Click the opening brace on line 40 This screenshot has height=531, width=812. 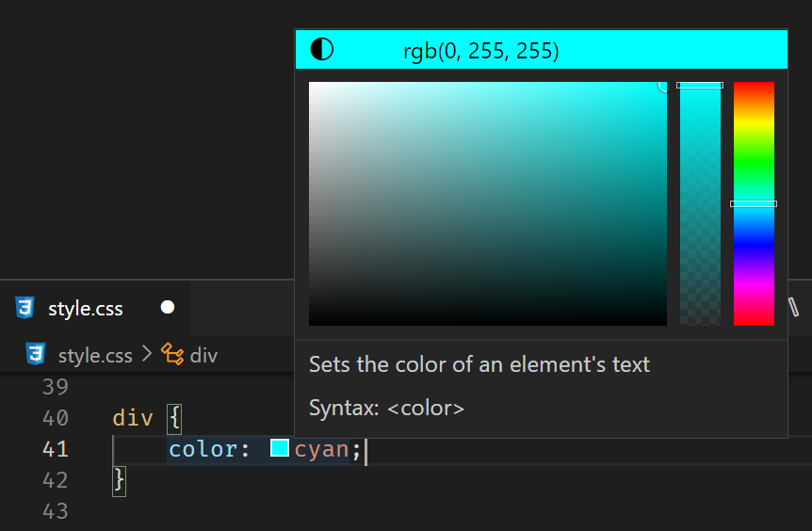coord(174,419)
